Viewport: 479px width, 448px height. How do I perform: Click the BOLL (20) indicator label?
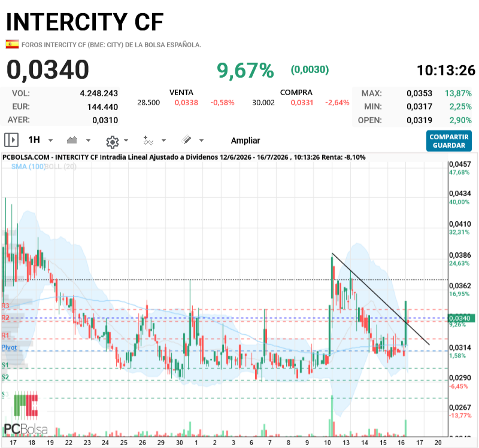point(60,167)
